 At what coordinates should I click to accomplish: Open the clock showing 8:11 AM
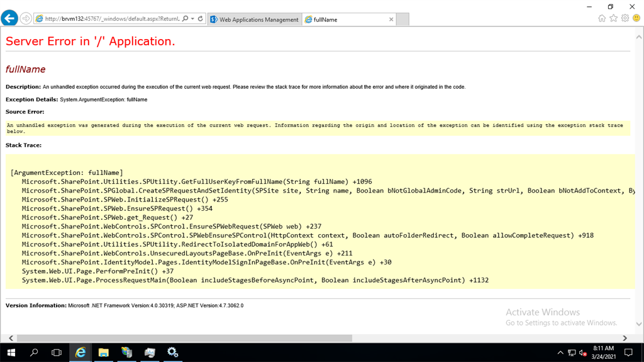coord(603,353)
